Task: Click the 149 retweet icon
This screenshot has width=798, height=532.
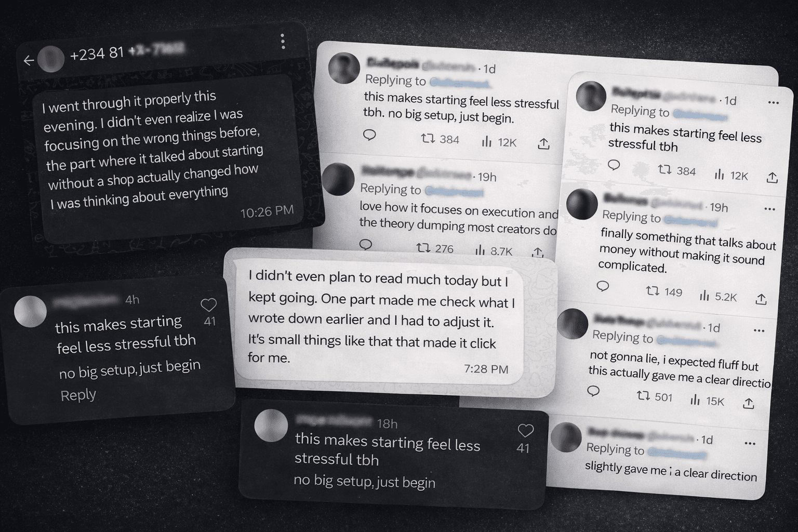Action: (x=653, y=291)
